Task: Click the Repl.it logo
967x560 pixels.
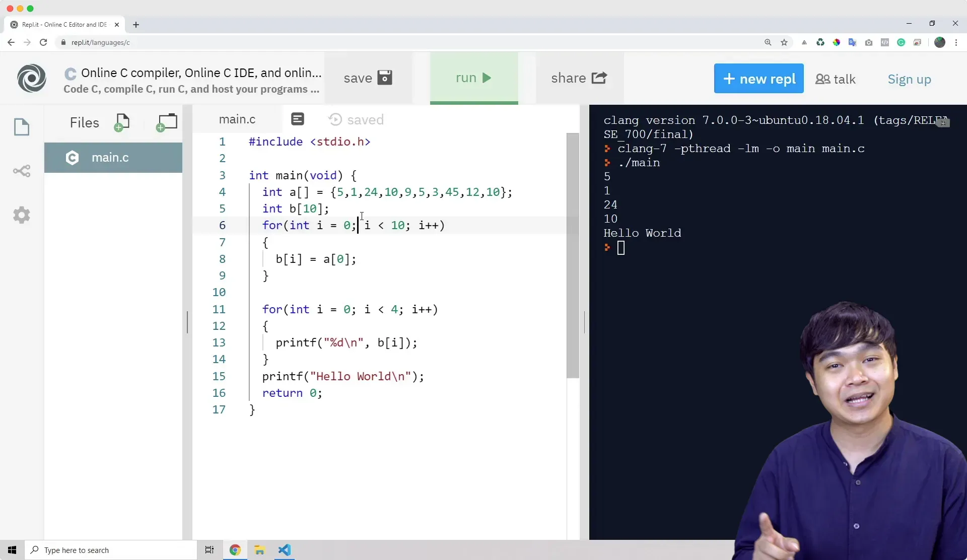Action: tap(32, 79)
